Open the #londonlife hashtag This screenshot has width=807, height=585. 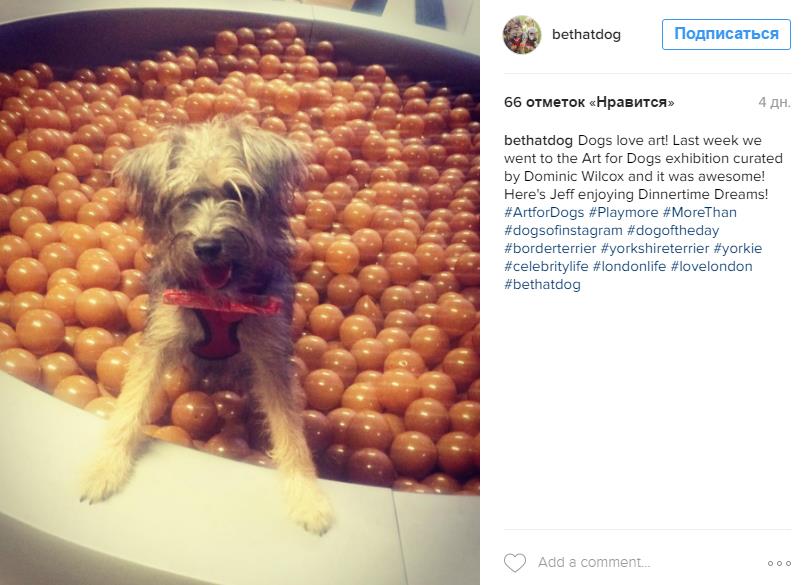[x=629, y=267]
